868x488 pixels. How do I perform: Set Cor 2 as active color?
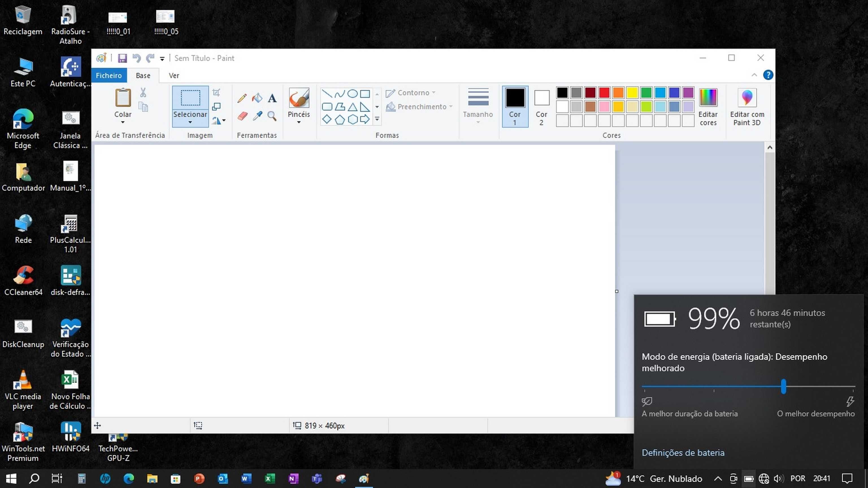pyautogui.click(x=541, y=107)
